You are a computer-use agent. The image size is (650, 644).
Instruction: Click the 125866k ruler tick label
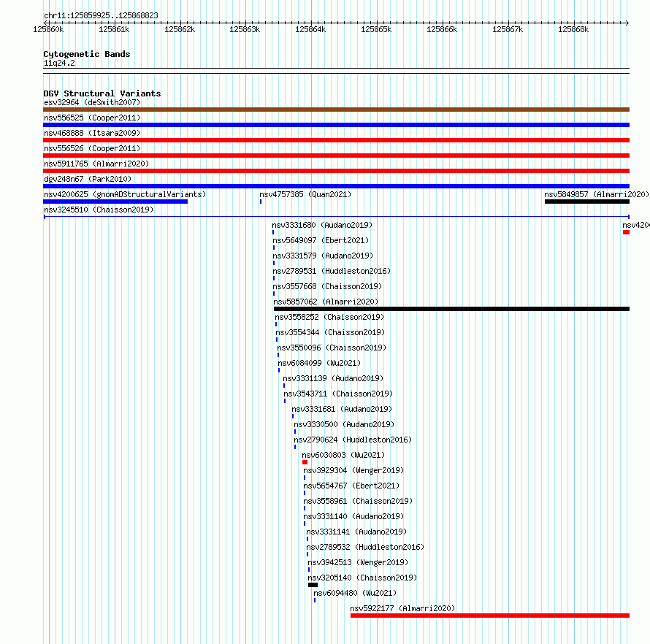pos(442,29)
